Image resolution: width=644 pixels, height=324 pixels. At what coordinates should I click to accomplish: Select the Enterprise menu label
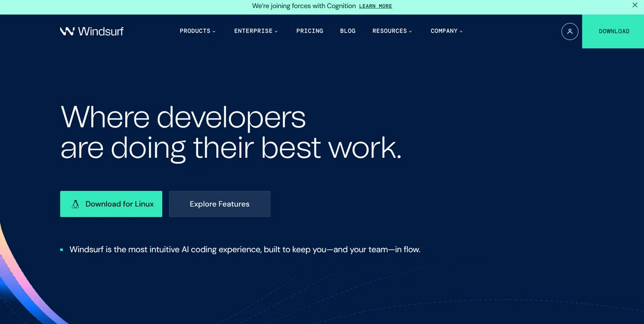coord(253,31)
